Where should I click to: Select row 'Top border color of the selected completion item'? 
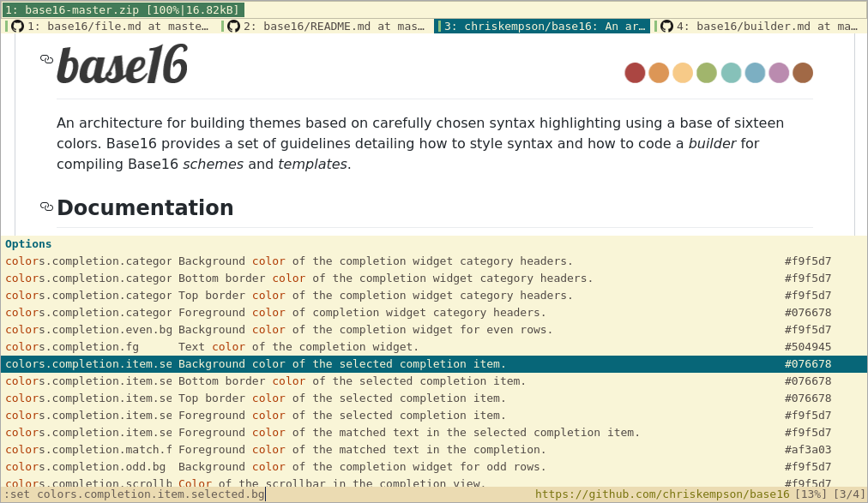(434, 398)
